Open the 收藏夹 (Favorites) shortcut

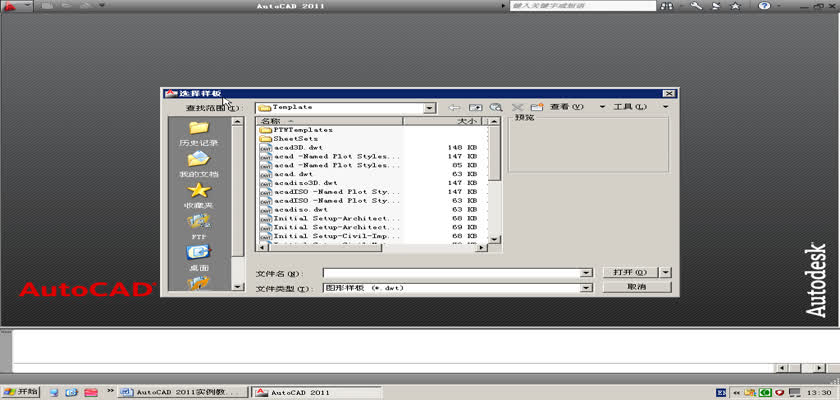[x=198, y=195]
